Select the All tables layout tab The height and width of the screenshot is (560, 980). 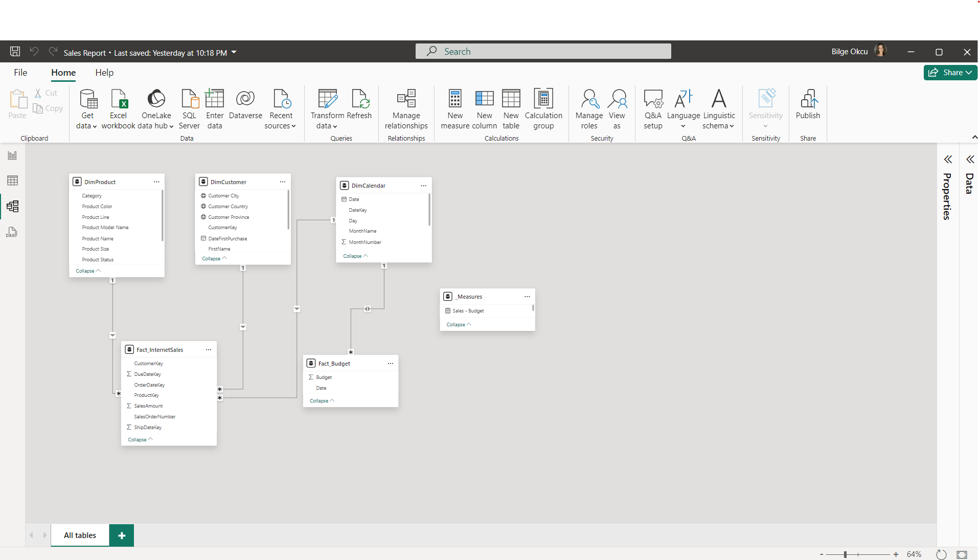coord(80,535)
